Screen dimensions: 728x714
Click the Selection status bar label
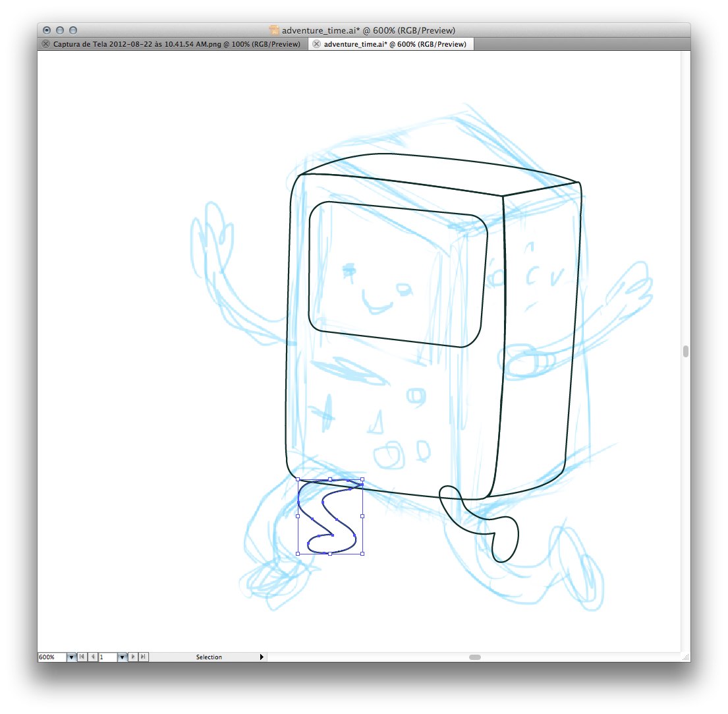(209, 657)
